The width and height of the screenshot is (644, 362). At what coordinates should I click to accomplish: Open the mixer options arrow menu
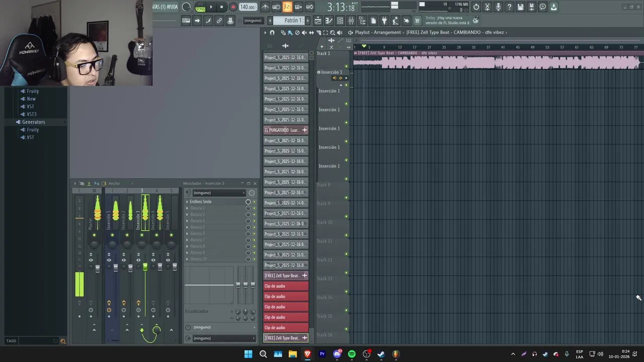tap(75, 184)
